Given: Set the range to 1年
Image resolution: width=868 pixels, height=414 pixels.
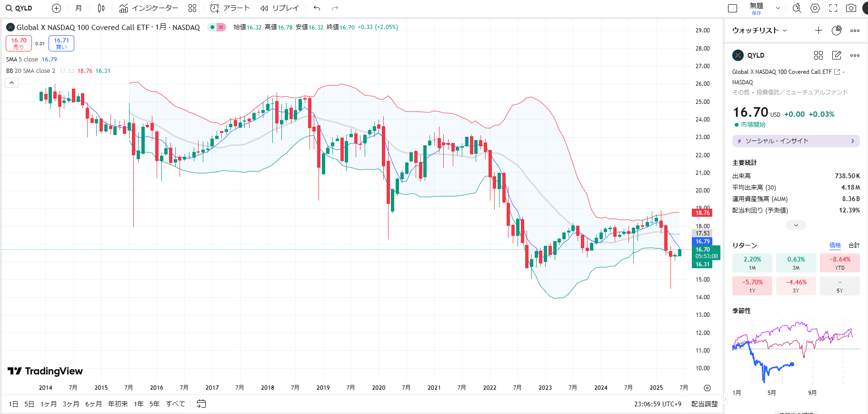Looking at the screenshot, I should [139, 404].
